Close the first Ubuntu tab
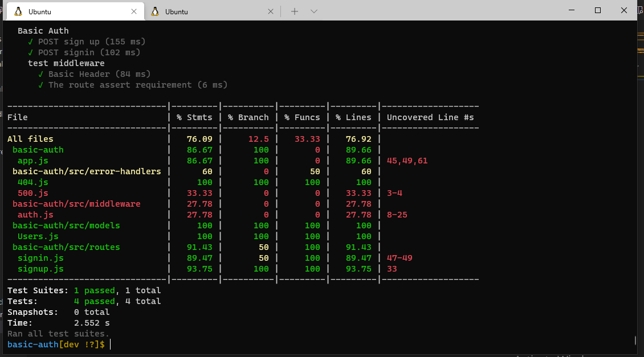 [x=134, y=11]
